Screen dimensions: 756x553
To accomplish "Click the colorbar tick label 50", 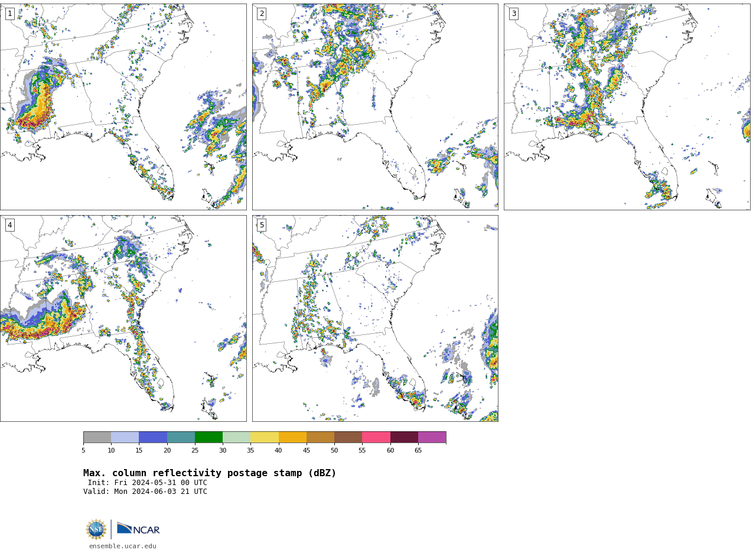I will [334, 451].
